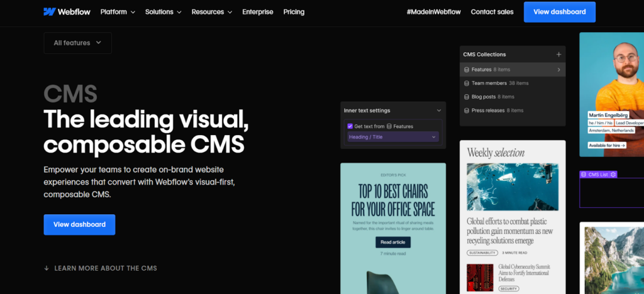This screenshot has height=294, width=644.
Task: Click the Security tag
Action: click(x=508, y=289)
